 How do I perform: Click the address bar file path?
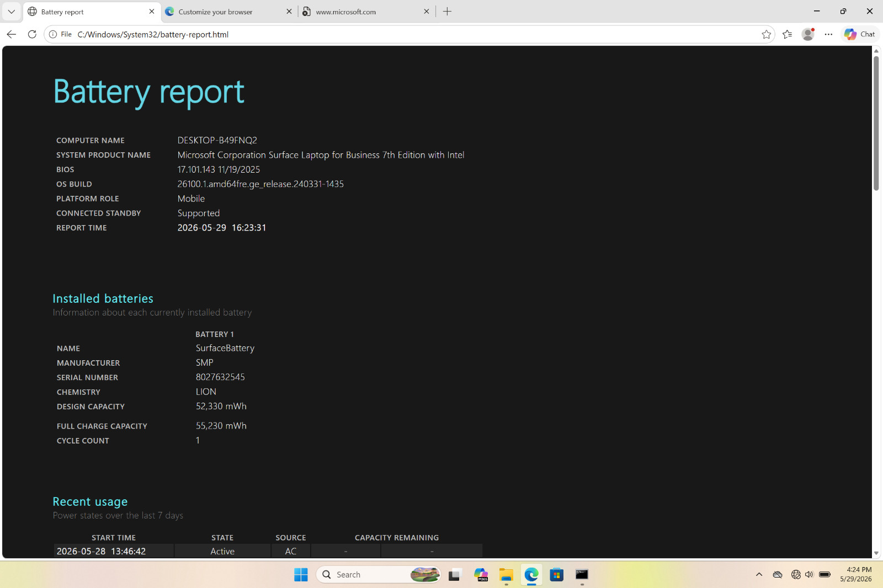point(153,34)
